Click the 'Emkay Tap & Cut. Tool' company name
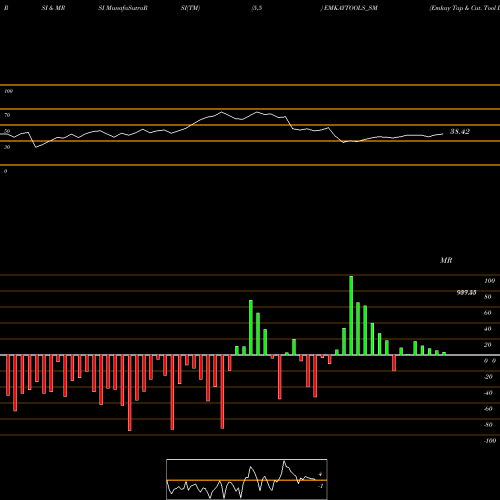Image resolution: width=500 pixels, height=500 pixels. 464,8
